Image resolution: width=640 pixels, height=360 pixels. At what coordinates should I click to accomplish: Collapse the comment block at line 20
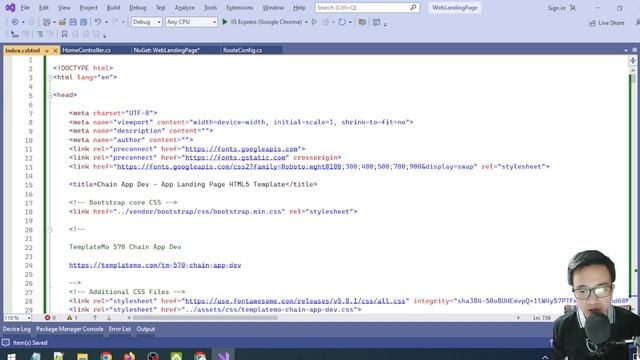[x=50, y=229]
